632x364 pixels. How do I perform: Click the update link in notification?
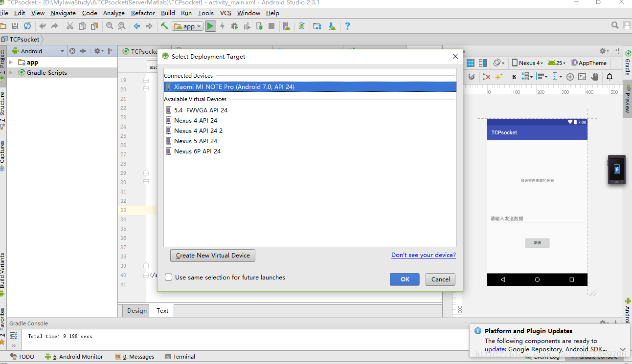tap(495, 349)
